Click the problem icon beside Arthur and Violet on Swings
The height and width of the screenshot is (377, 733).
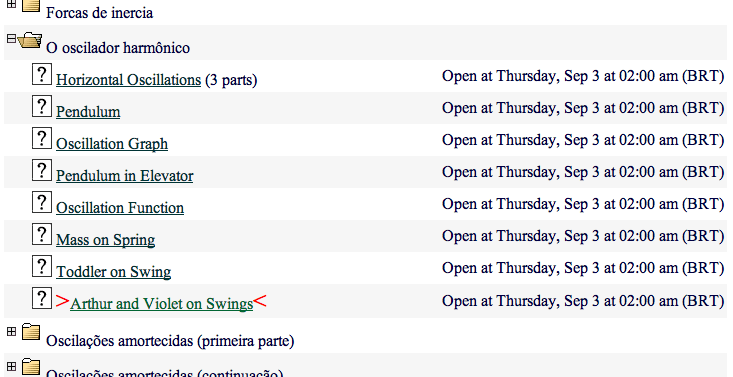click(x=42, y=298)
